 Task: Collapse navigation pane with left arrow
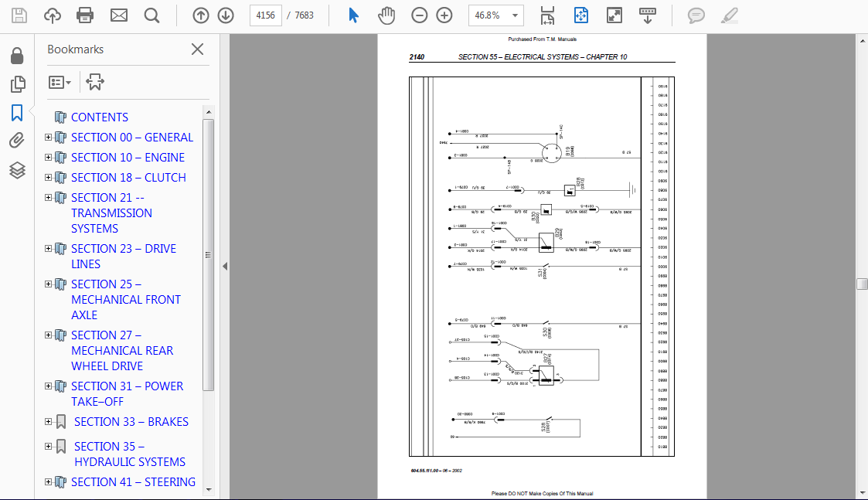point(225,267)
